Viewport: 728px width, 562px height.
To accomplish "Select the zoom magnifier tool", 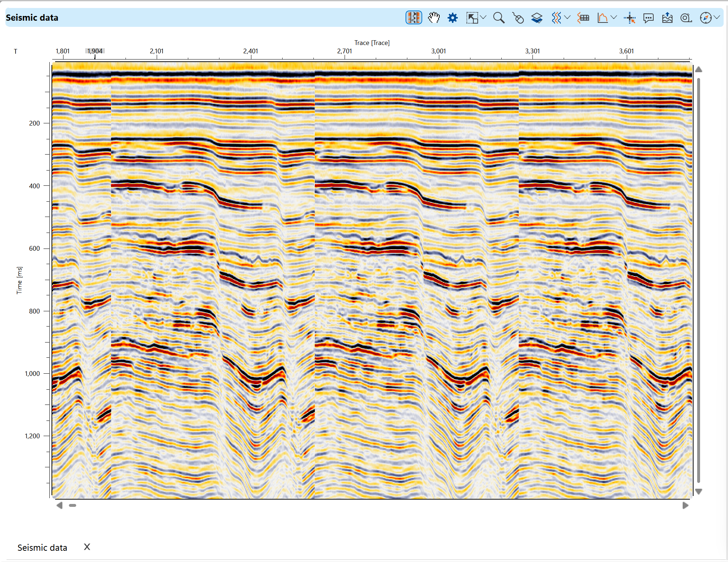I will point(499,17).
